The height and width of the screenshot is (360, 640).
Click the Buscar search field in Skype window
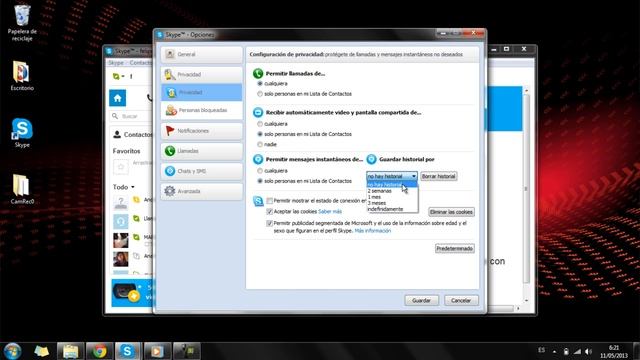(x=131, y=116)
